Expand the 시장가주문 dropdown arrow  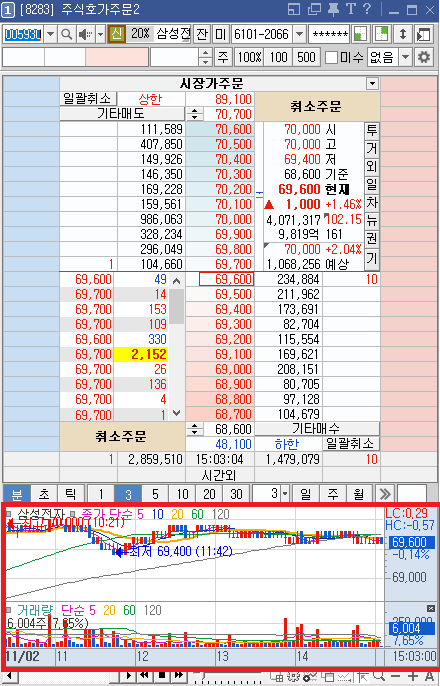coord(373,84)
